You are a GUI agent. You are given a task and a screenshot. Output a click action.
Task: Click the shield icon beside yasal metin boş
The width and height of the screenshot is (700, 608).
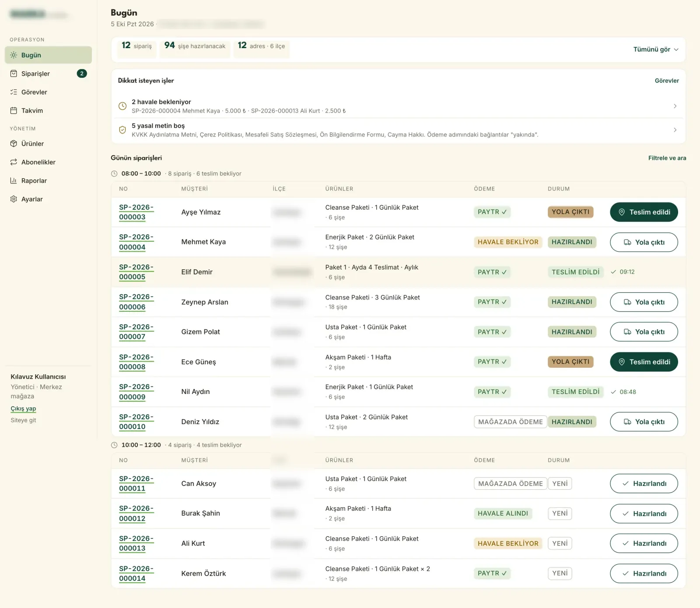(x=122, y=130)
